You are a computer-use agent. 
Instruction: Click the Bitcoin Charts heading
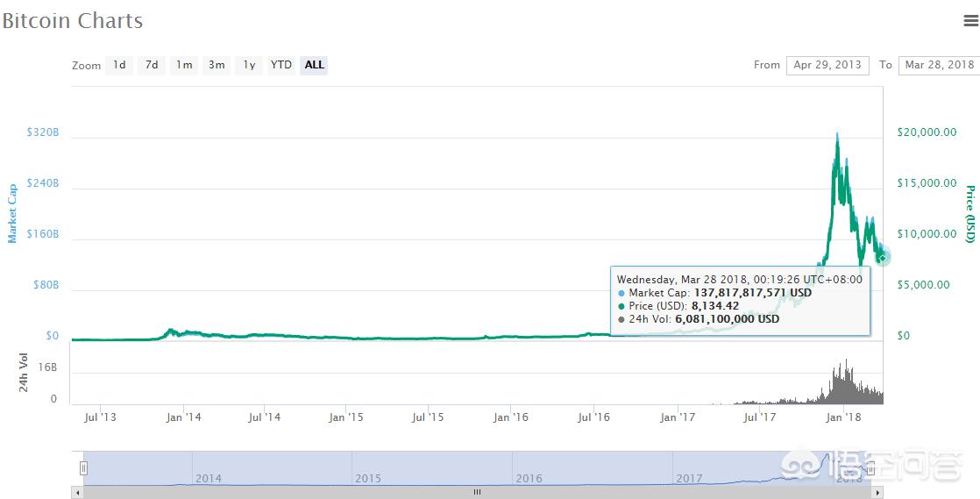72,21
